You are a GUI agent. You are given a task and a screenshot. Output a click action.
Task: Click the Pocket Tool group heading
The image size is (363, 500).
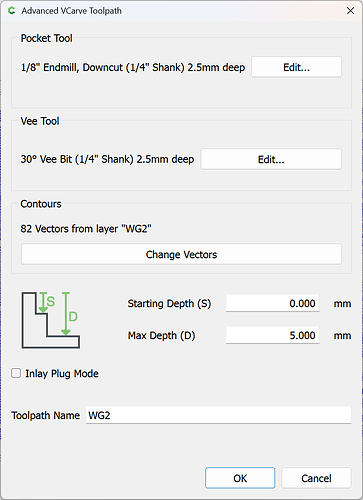[x=46, y=38]
